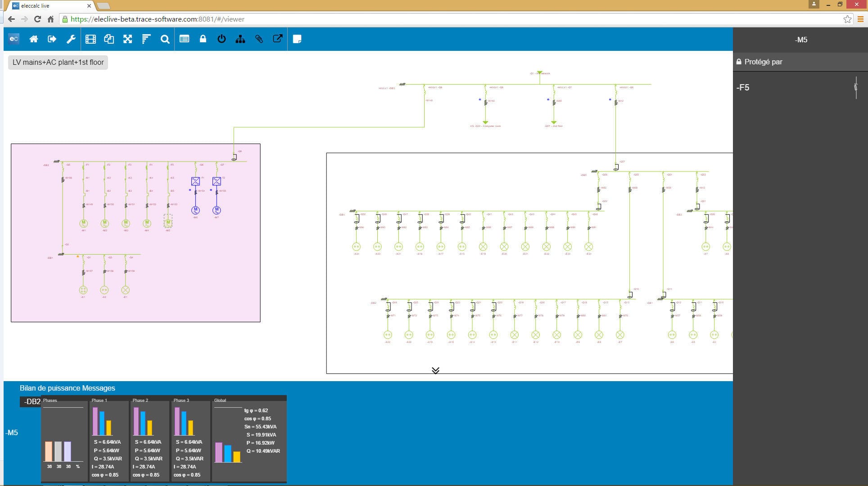Viewport: 868px width, 486px height.
Task: Click the HS -Q33 Computer room arrow
Action: tap(485, 122)
